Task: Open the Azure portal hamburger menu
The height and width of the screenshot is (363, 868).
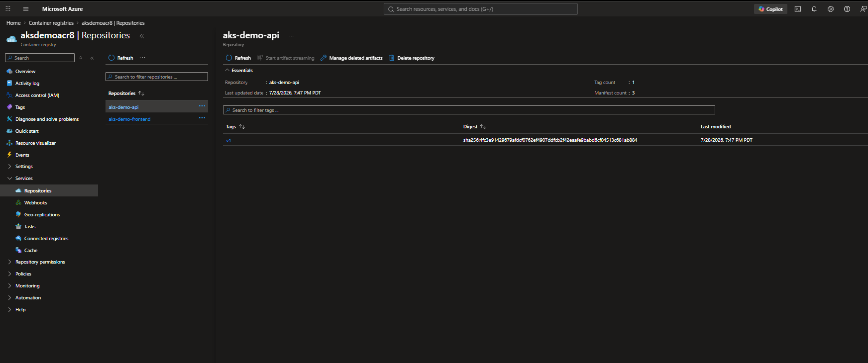Action: click(26, 9)
